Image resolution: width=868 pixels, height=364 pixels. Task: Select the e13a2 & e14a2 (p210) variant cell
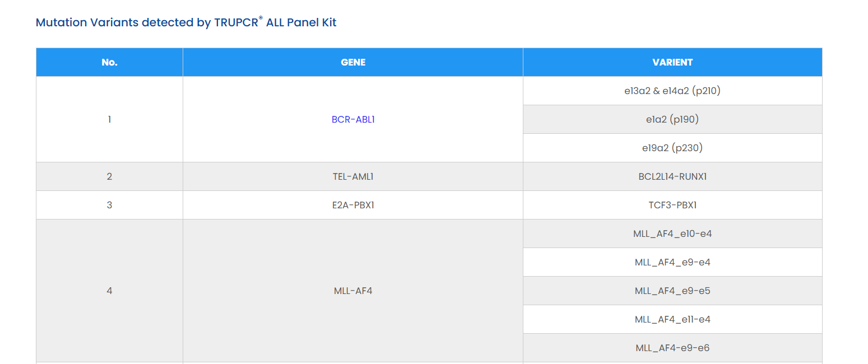672,91
